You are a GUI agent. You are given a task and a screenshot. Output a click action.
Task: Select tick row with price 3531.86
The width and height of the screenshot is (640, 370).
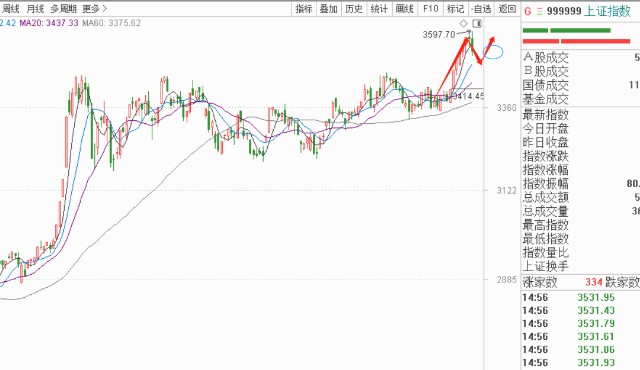(581, 350)
